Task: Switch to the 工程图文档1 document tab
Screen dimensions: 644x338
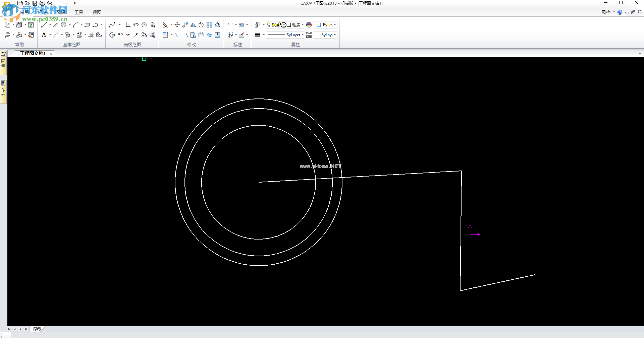Action: [33, 54]
